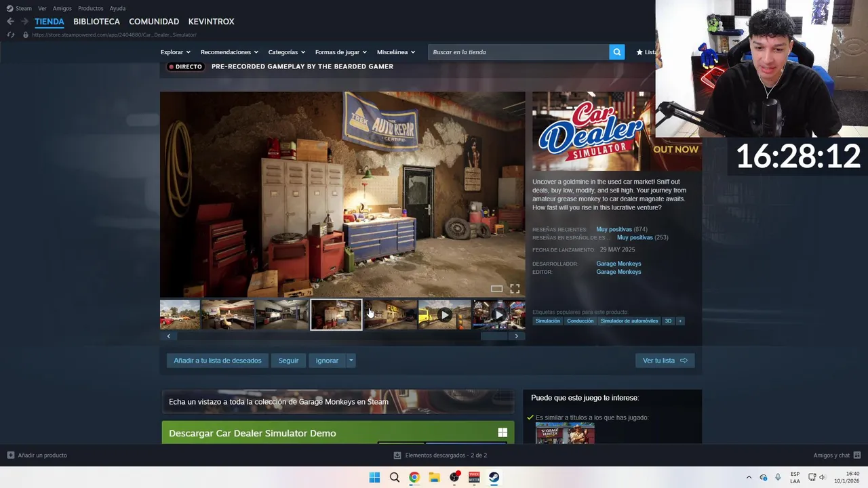868x488 pixels.
Task: Open the downloads icon in the bottom bar
Action: click(397, 455)
